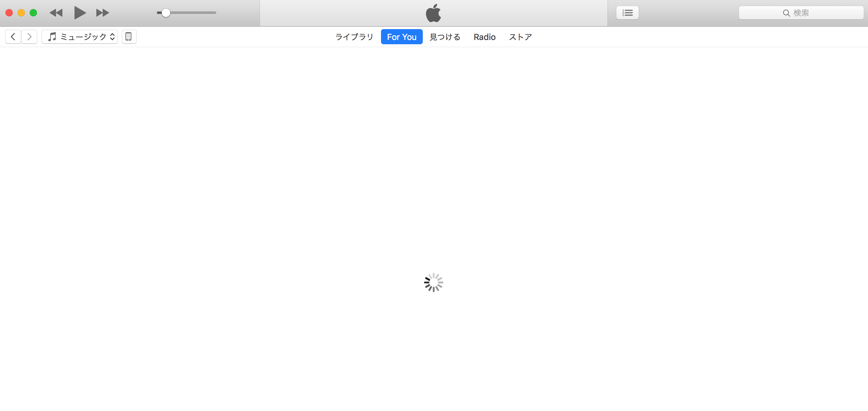Go back with the left chevron
The height and width of the screenshot is (411, 868).
click(13, 36)
